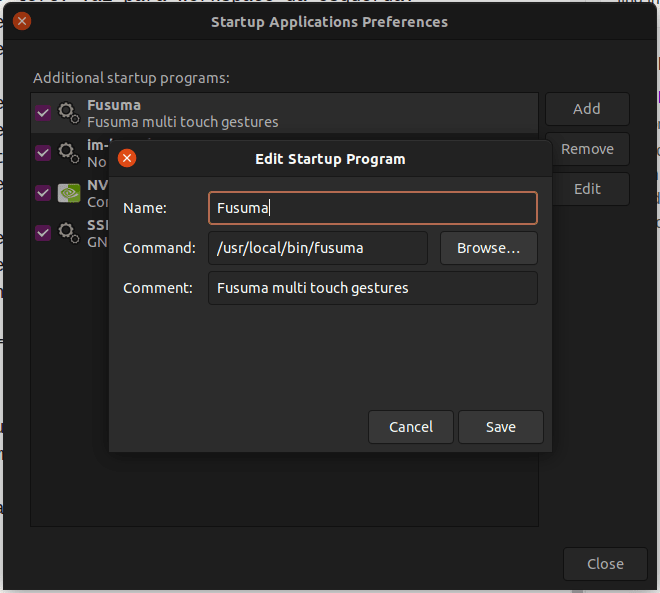The width and height of the screenshot is (660, 593).
Task: Click the 'Startup Applications Preferences' window title
Action: [x=330, y=22]
